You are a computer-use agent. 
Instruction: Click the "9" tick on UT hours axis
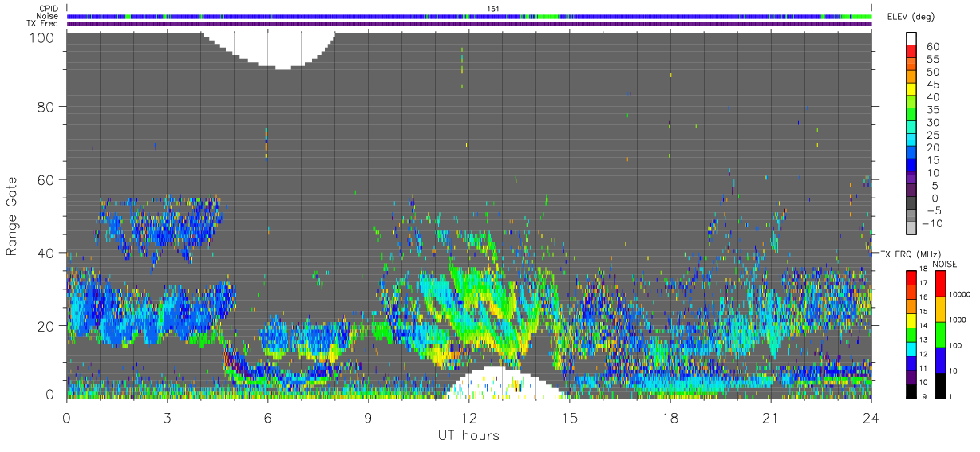coord(368,417)
